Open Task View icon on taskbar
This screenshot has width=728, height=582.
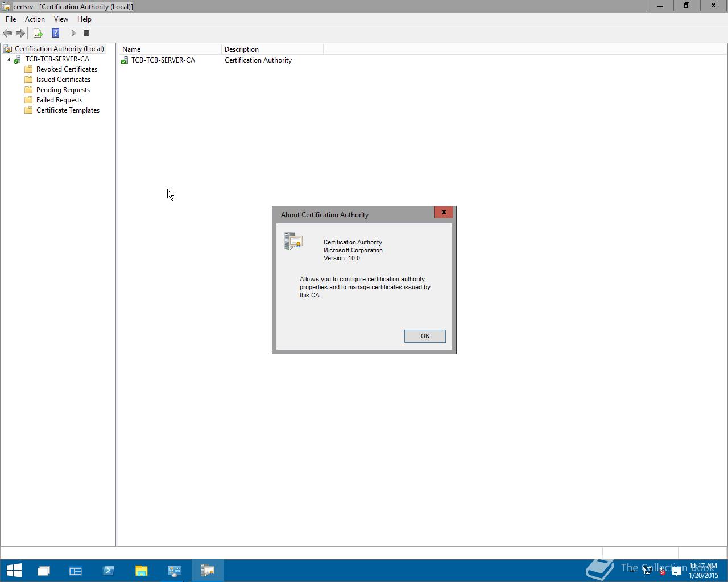(x=44, y=570)
